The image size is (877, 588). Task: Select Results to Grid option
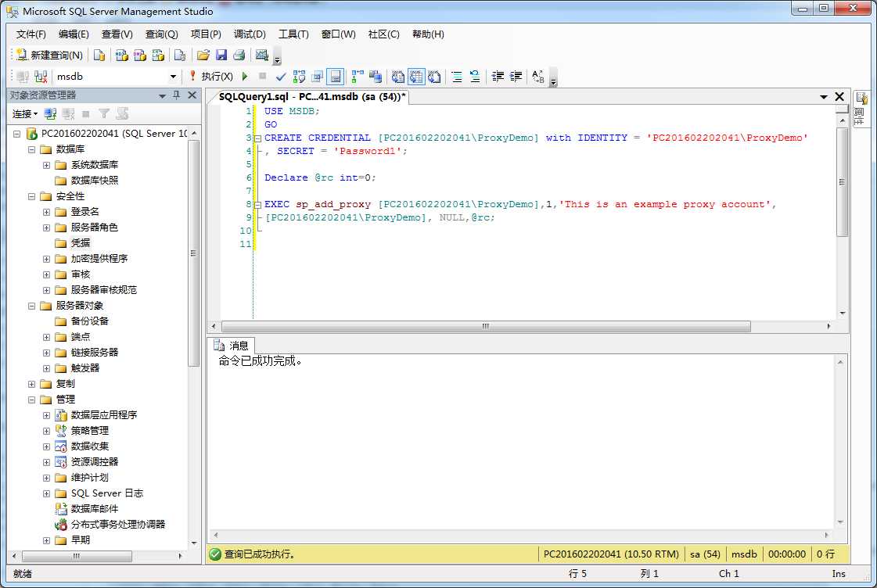click(417, 77)
